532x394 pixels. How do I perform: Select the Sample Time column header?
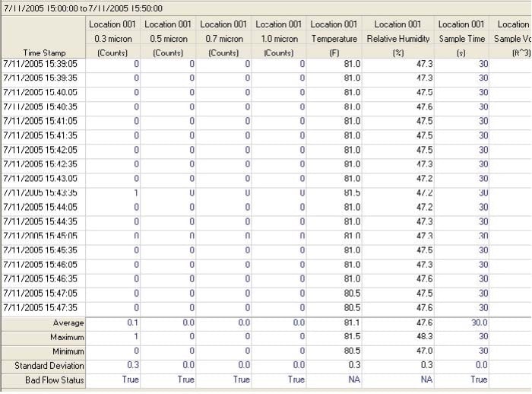coord(461,38)
